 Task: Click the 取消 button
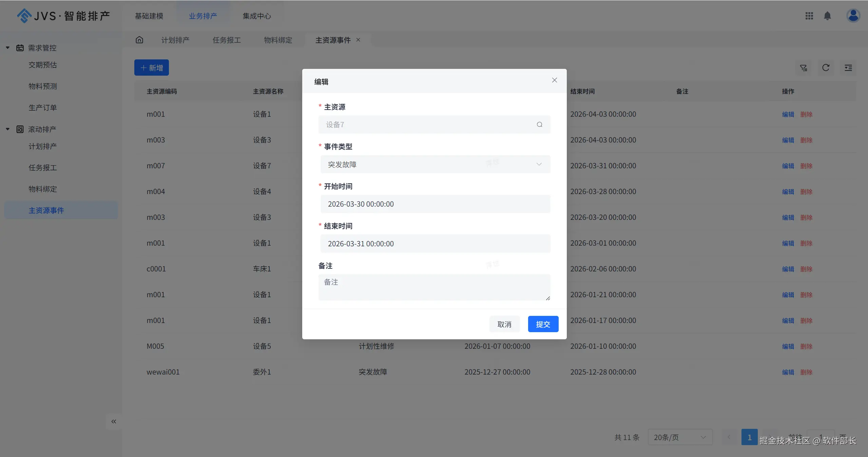504,324
